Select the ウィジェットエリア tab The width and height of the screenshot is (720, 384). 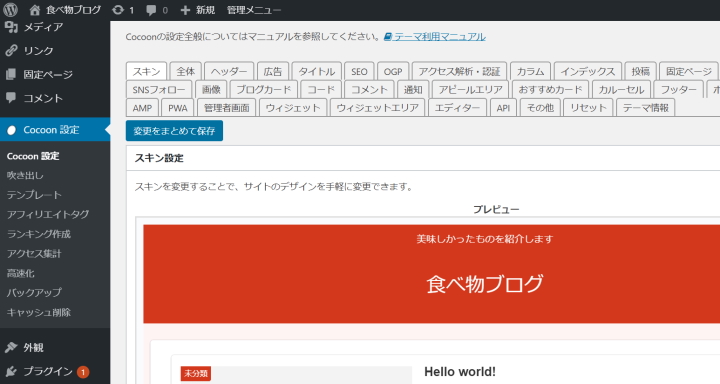(x=377, y=108)
